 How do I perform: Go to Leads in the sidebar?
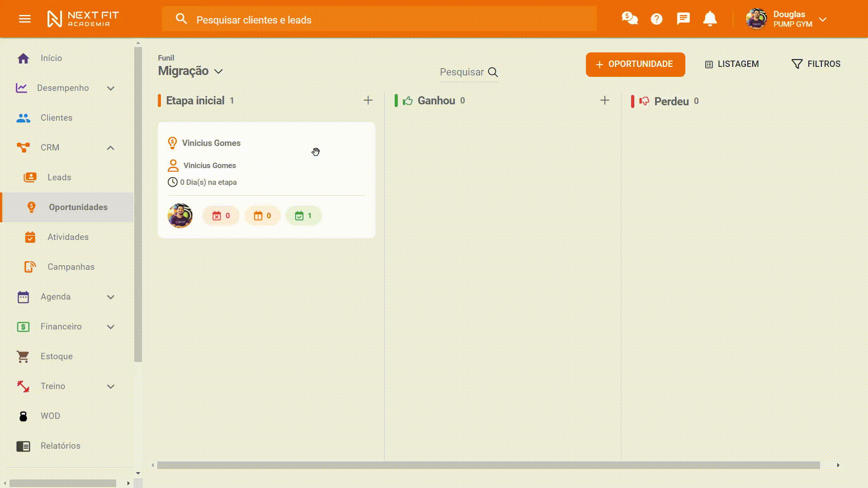point(59,178)
